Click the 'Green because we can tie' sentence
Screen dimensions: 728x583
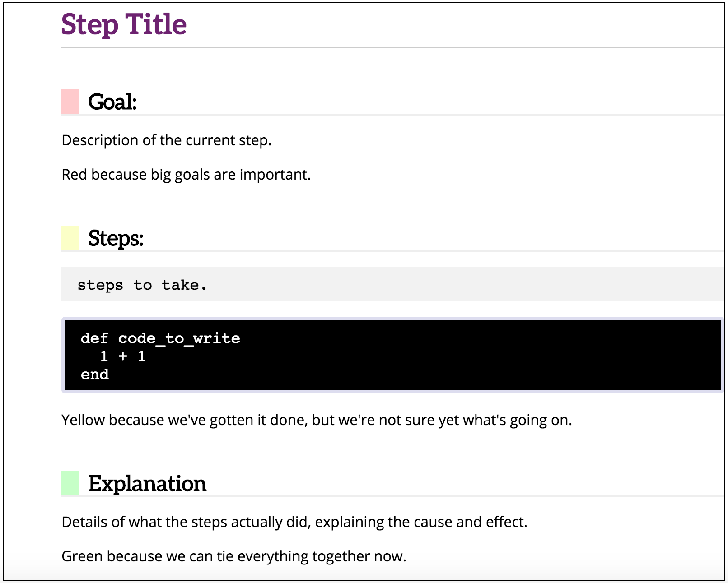(234, 556)
